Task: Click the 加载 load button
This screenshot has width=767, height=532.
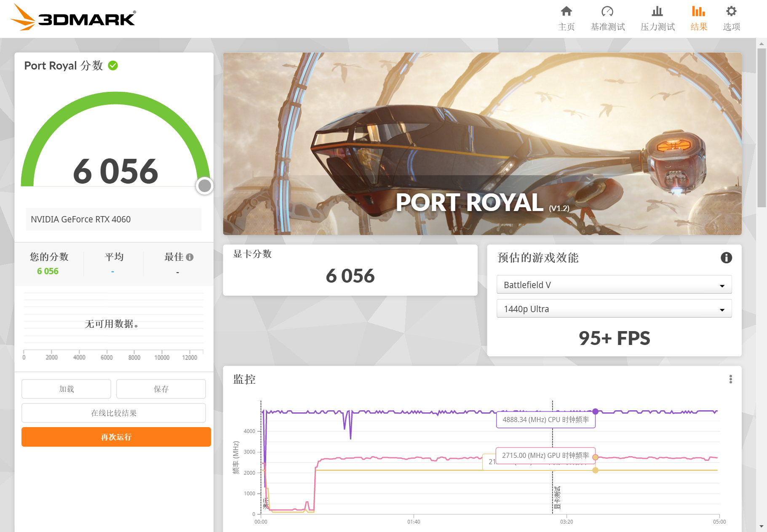Action: (66, 389)
